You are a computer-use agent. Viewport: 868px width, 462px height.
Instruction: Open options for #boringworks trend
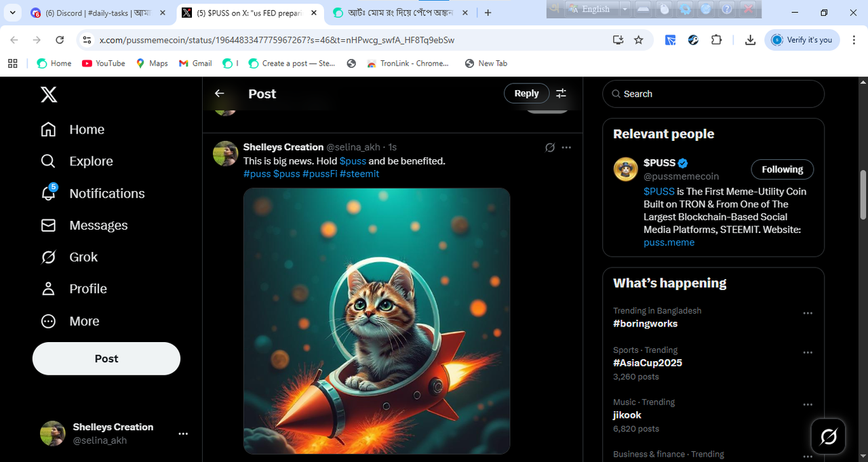[x=808, y=314]
